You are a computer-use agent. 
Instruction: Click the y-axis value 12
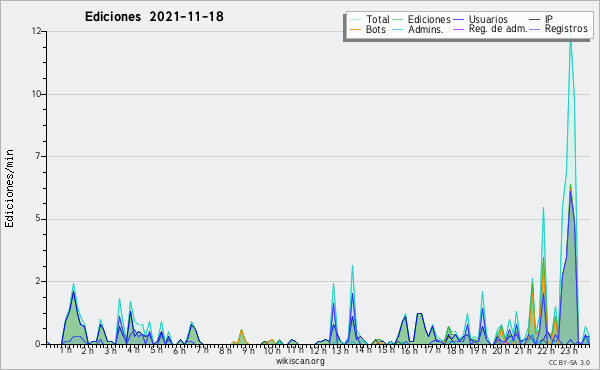[36, 31]
